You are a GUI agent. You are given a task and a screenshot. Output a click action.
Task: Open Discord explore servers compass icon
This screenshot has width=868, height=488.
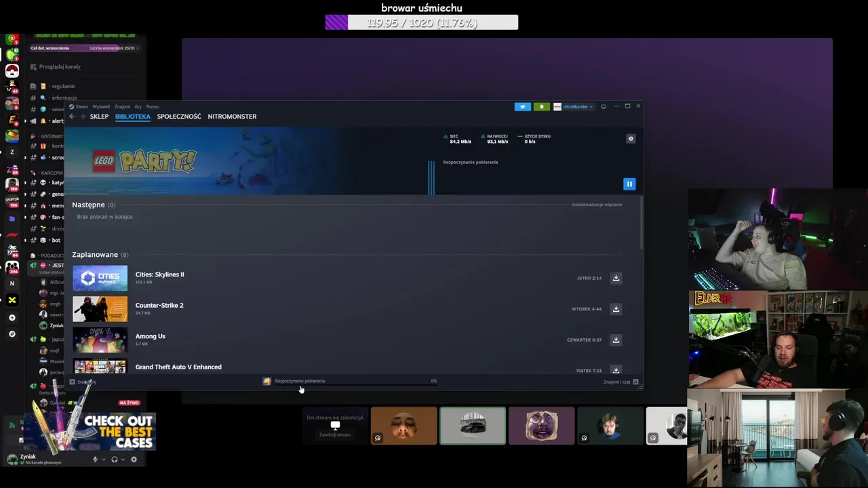pos(12,334)
